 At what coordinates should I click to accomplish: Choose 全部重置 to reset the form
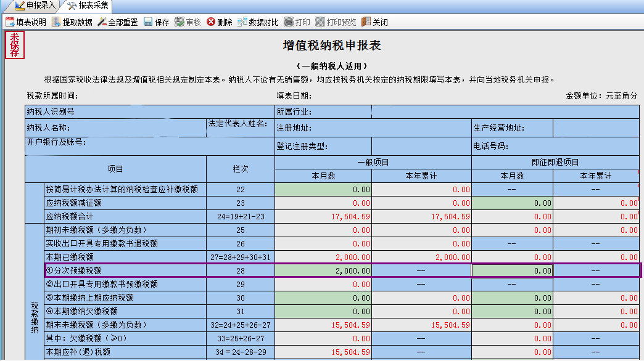[118, 22]
